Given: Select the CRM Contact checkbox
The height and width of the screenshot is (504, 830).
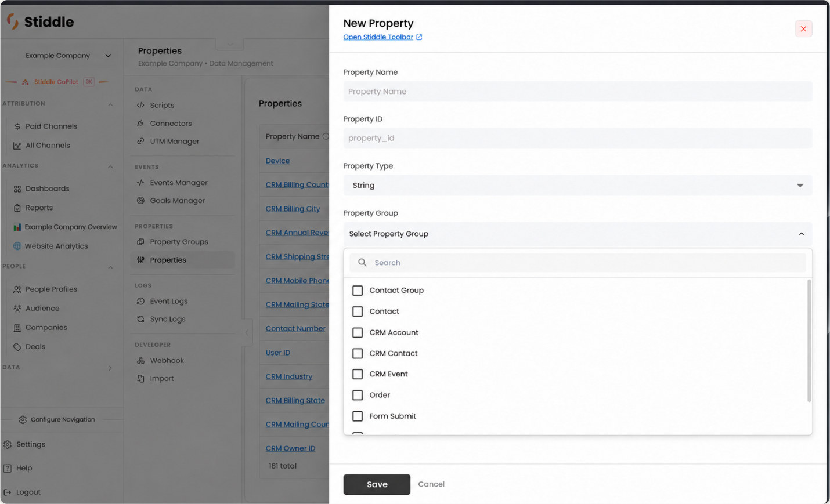Looking at the screenshot, I should [x=358, y=353].
